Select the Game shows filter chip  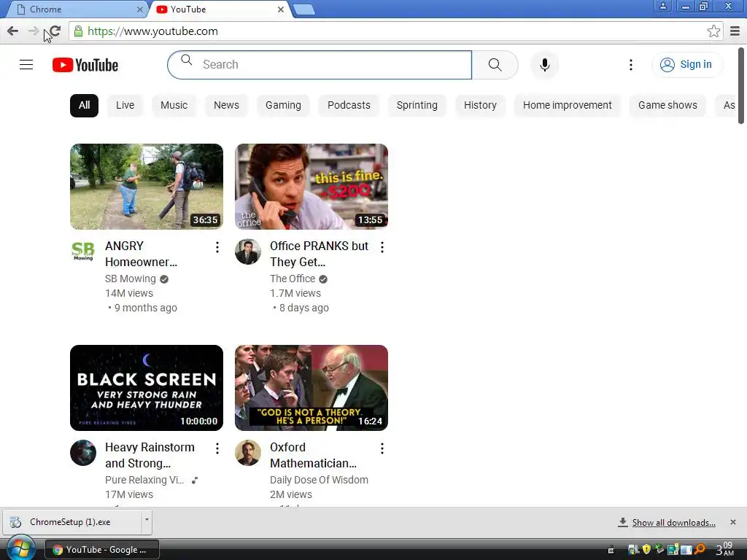pos(667,105)
